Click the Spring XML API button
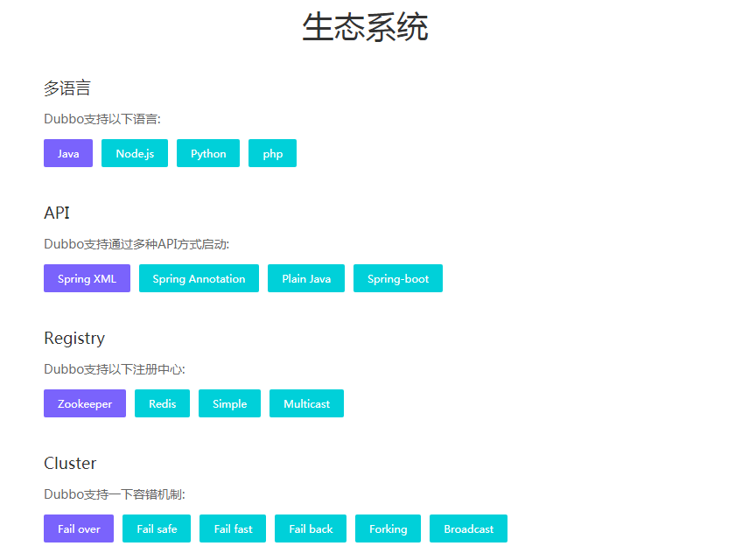This screenshot has height=560, width=735. click(x=87, y=278)
